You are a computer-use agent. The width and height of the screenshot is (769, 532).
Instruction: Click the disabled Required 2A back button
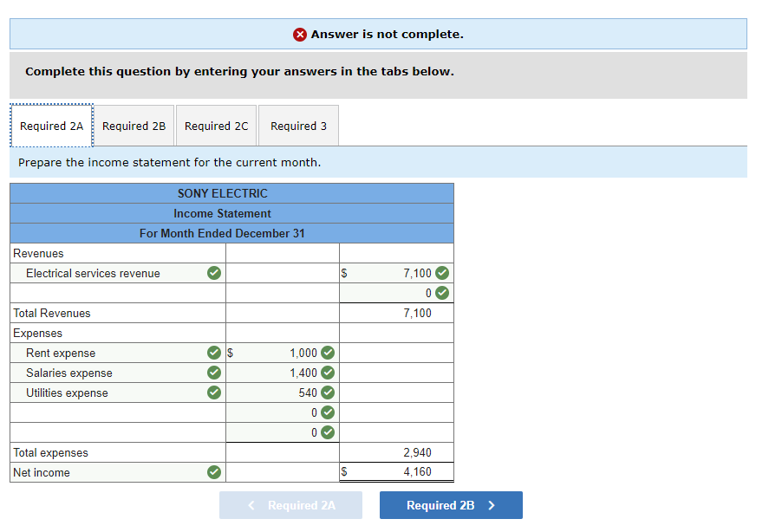pos(290,505)
